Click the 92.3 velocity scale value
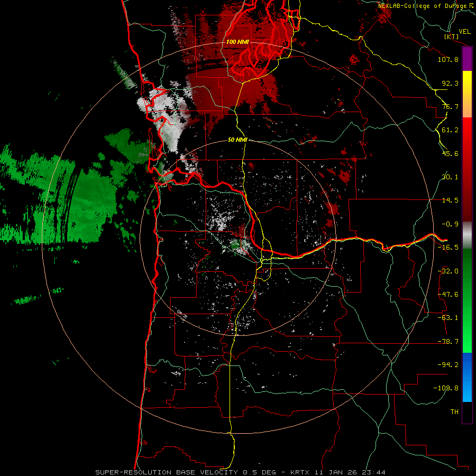 (450, 83)
